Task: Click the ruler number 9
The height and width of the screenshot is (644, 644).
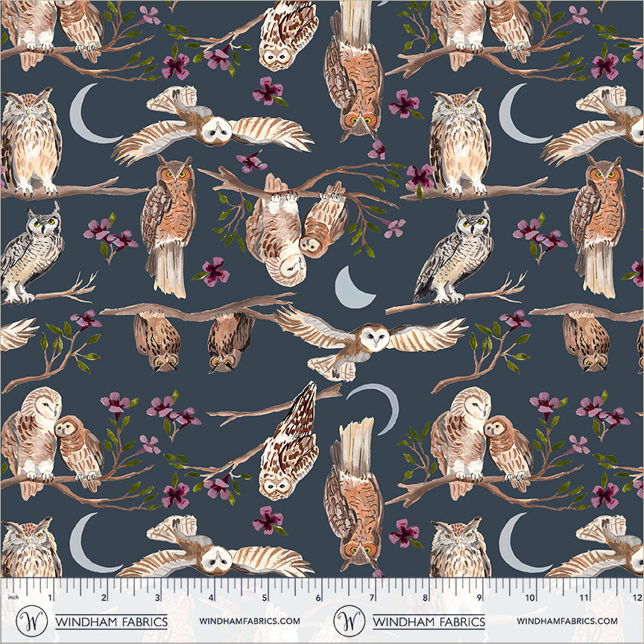Action: (479, 597)
